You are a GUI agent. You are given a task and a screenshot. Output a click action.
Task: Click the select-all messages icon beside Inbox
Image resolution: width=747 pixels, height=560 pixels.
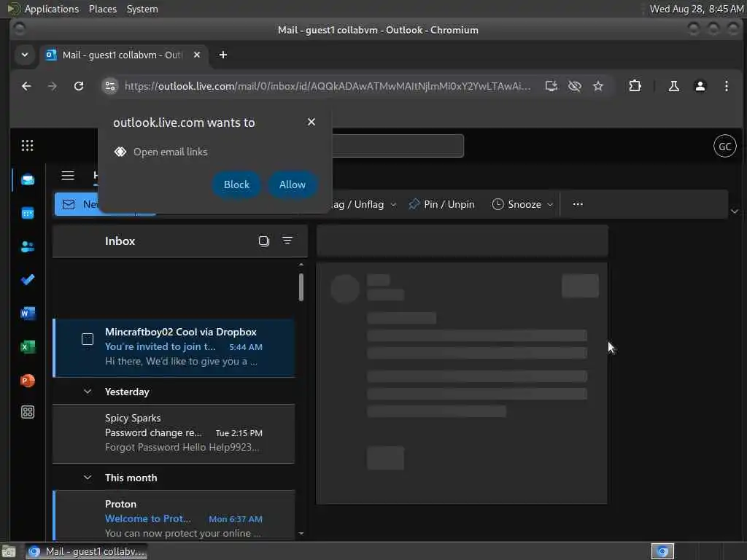[x=263, y=241]
